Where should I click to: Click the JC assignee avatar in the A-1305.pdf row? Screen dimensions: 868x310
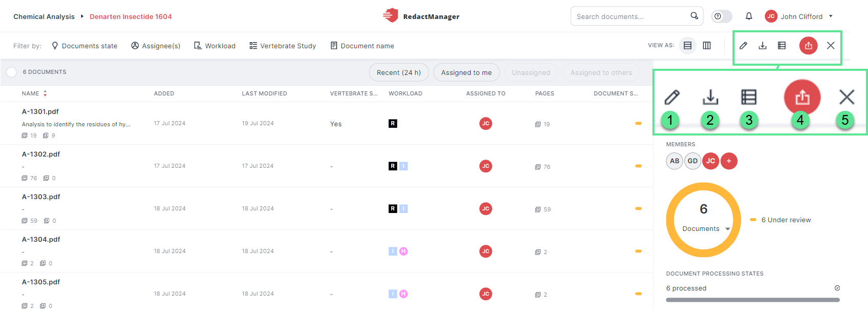pos(486,294)
